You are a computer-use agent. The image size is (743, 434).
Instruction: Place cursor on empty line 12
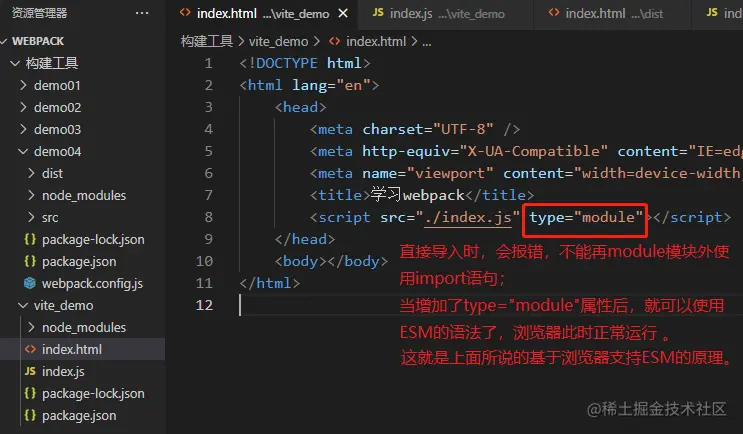490,305
